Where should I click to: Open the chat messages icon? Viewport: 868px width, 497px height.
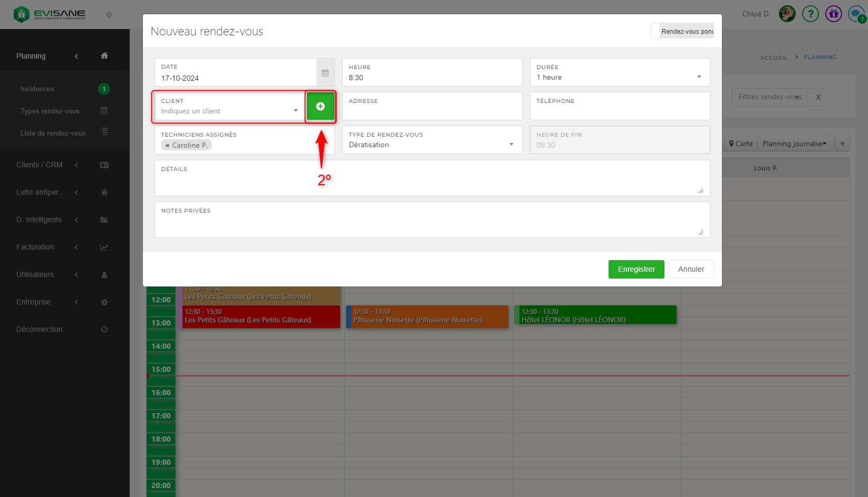[855, 14]
